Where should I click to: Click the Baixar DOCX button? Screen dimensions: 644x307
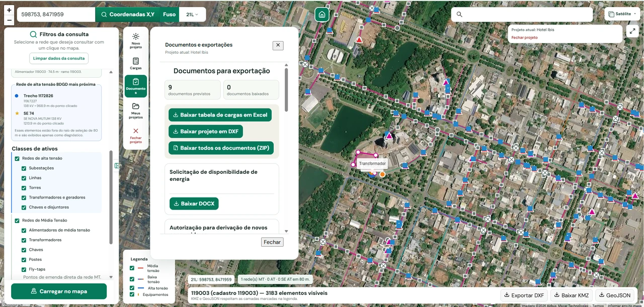point(194,203)
